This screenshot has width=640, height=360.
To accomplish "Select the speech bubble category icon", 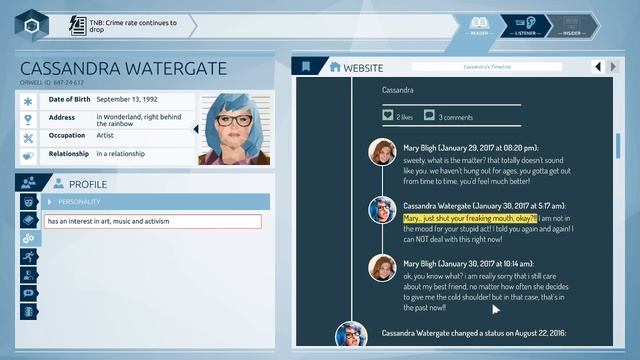I will click(x=29, y=293).
